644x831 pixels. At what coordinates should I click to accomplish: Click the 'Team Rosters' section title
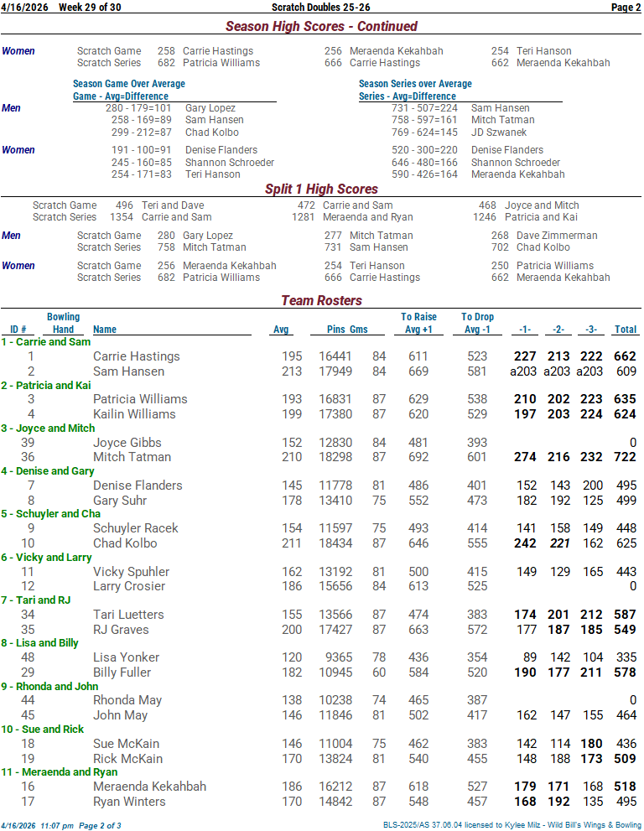pyautogui.click(x=321, y=300)
